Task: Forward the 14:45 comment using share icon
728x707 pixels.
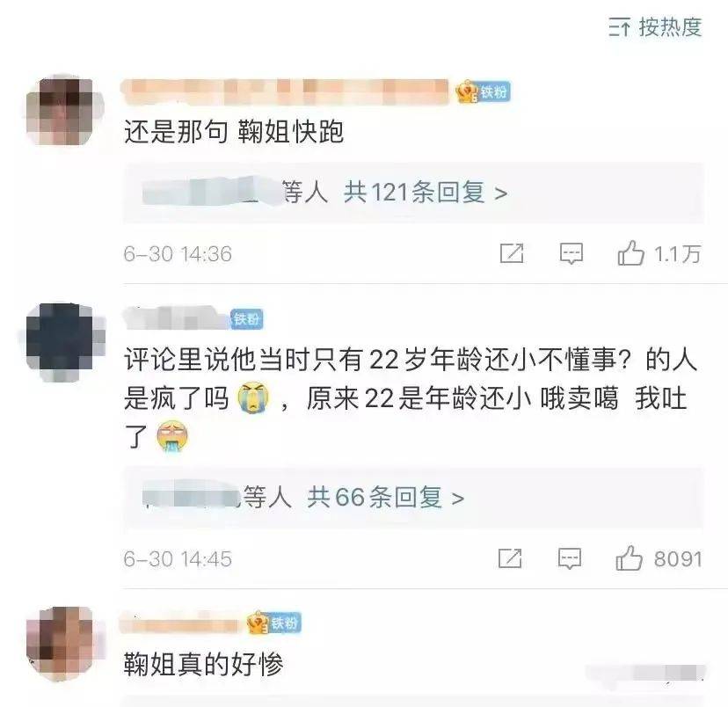Action: 510,558
